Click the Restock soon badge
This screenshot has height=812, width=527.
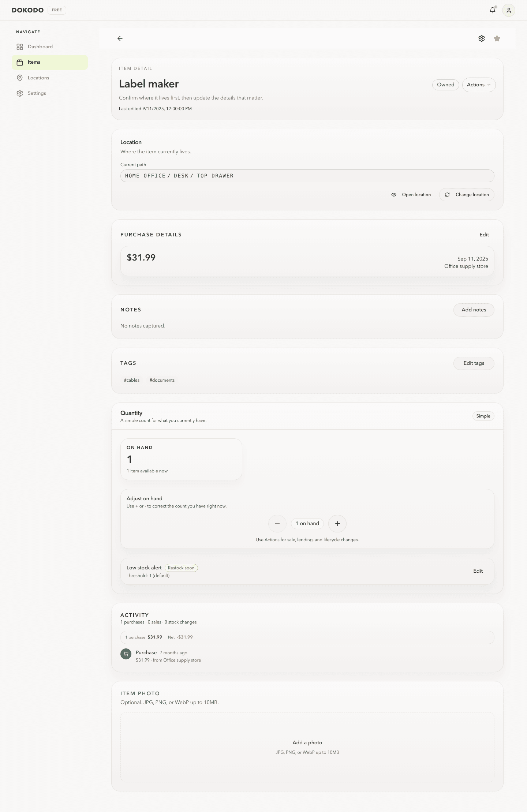pyautogui.click(x=181, y=568)
